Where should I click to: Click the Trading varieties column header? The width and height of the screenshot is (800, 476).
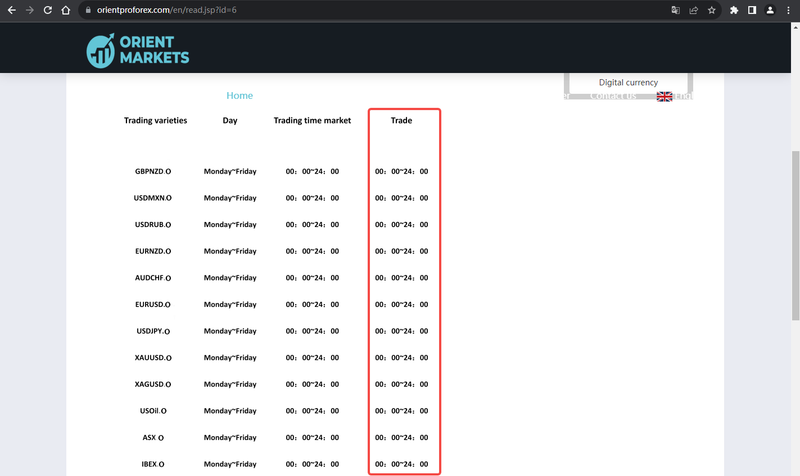(x=156, y=120)
